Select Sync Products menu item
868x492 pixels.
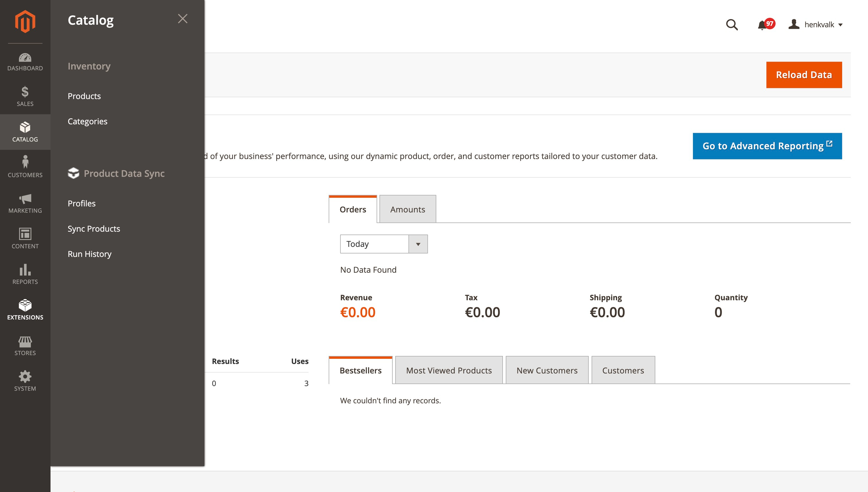[94, 229]
